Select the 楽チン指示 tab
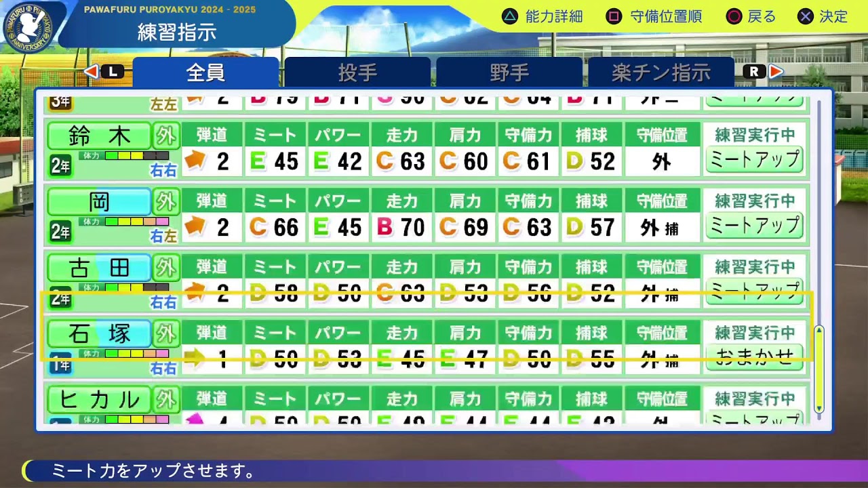The image size is (868, 488). [x=661, y=72]
